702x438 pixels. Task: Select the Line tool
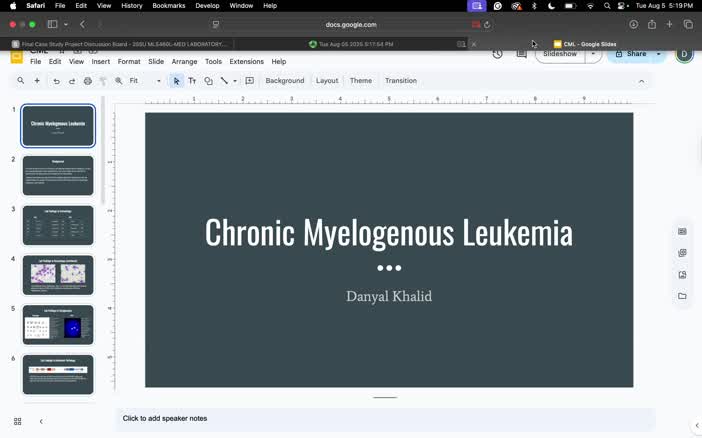pos(224,81)
